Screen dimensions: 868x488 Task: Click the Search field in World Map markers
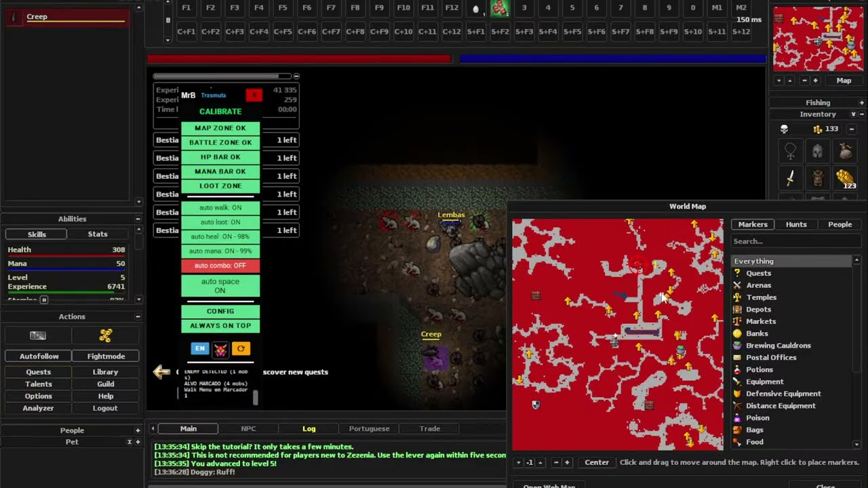(795, 241)
